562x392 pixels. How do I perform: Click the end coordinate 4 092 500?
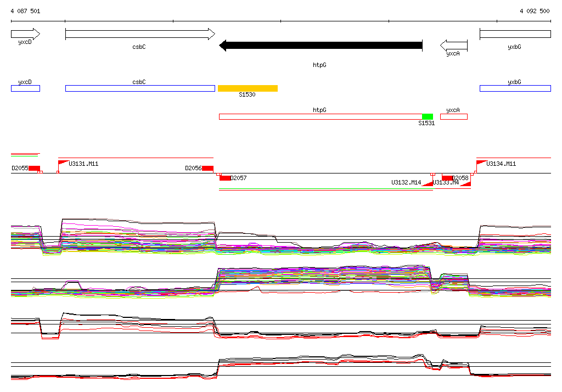(535, 11)
